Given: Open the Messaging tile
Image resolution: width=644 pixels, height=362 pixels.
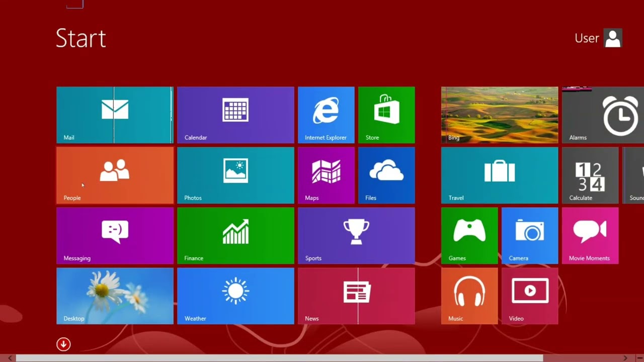Looking at the screenshot, I should point(115,236).
